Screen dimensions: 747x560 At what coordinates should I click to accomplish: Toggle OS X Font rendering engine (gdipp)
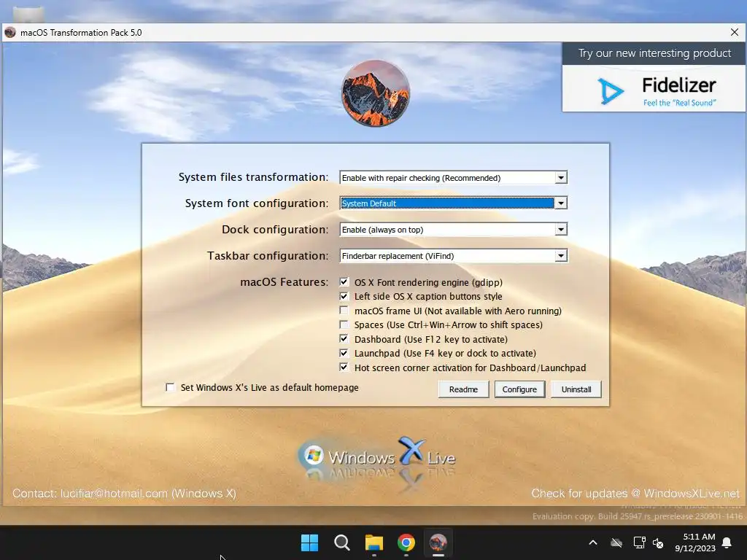(344, 282)
